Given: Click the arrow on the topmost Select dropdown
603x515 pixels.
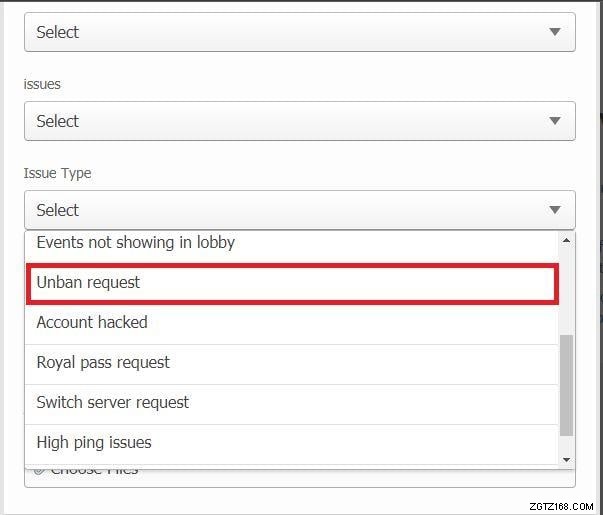Looking at the screenshot, I should (x=555, y=32).
